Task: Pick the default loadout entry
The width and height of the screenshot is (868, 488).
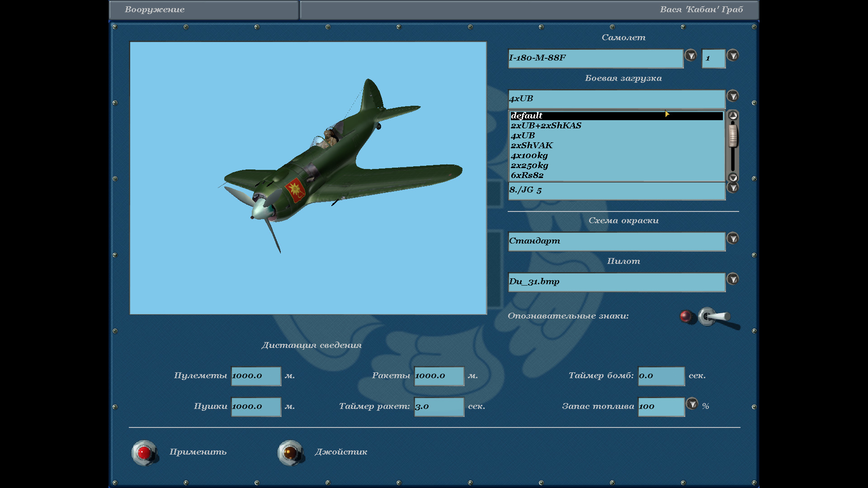Action: [x=526, y=116]
